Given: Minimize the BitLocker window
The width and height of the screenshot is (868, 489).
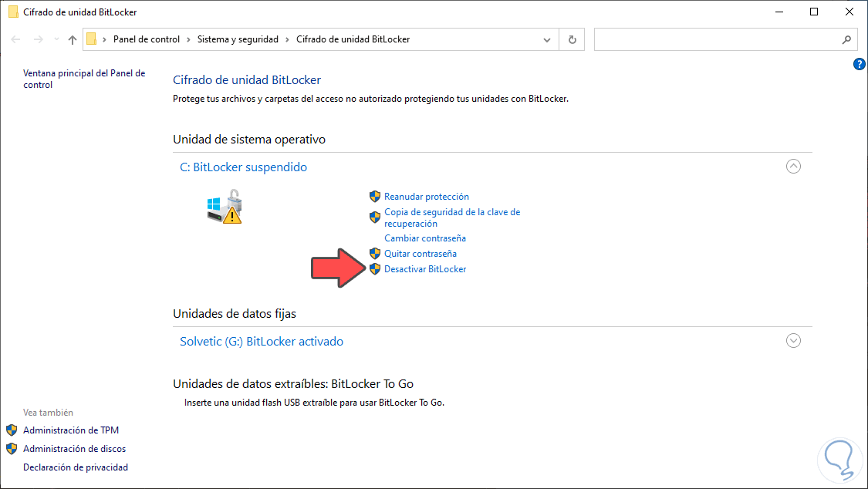Looking at the screenshot, I should 779,12.
